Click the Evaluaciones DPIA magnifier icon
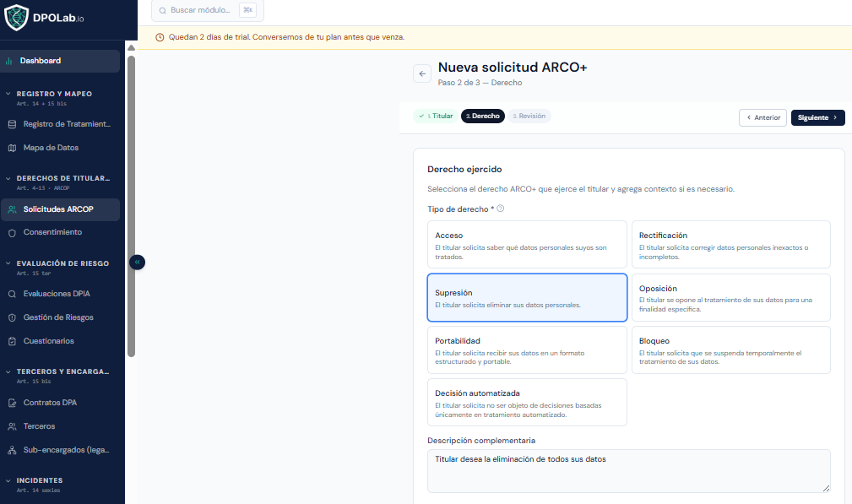The width and height of the screenshot is (852, 504). 12,294
